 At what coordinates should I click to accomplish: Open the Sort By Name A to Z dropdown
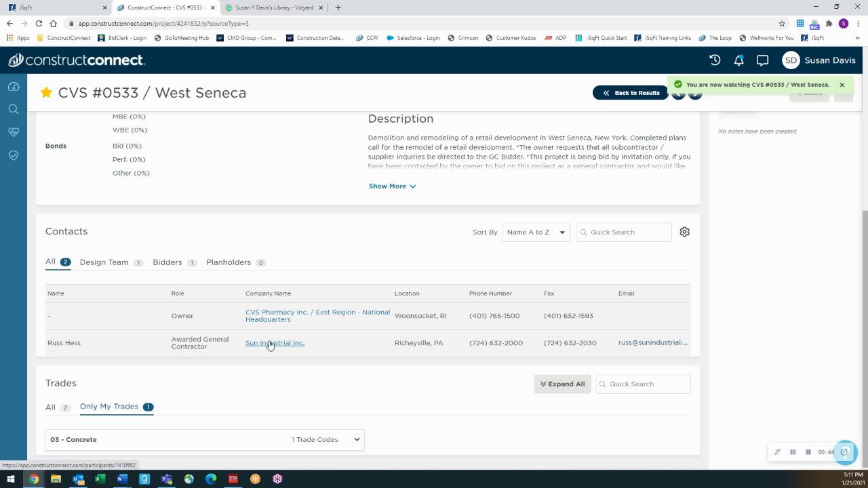536,232
